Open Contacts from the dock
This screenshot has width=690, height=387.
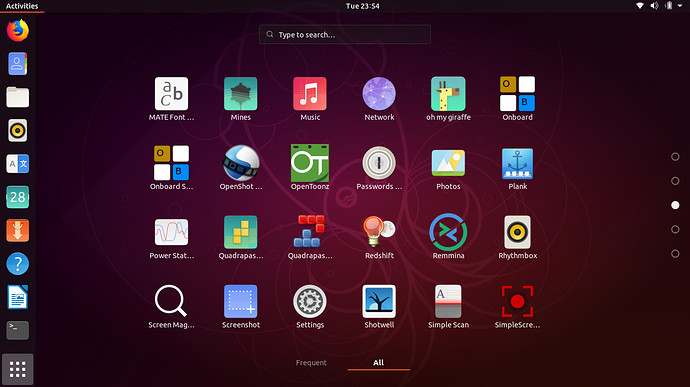pos(18,64)
